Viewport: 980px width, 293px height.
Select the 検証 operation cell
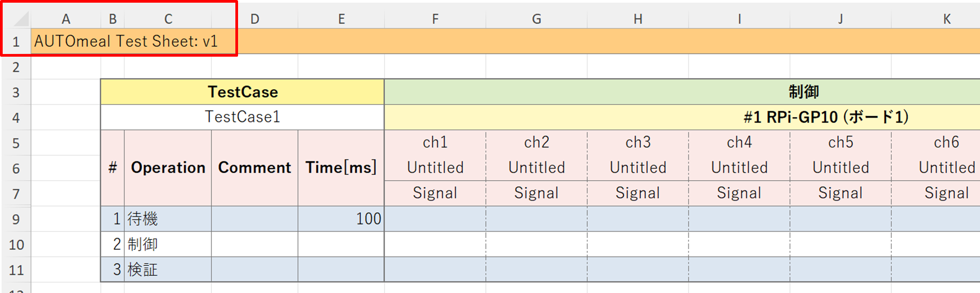pyautogui.click(x=168, y=269)
